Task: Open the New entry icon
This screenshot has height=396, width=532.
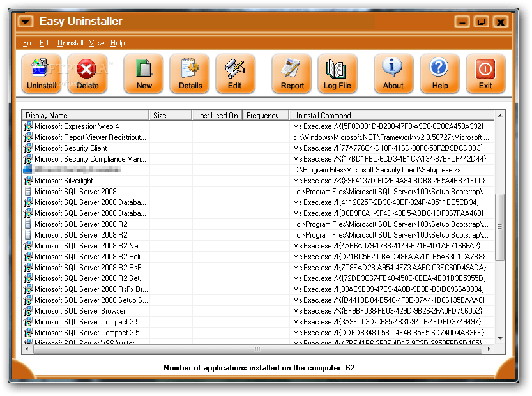Action: click(x=143, y=73)
